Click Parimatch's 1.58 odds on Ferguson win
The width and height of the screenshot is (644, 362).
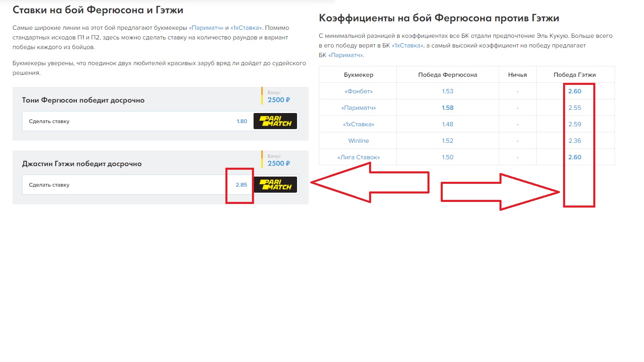[448, 108]
